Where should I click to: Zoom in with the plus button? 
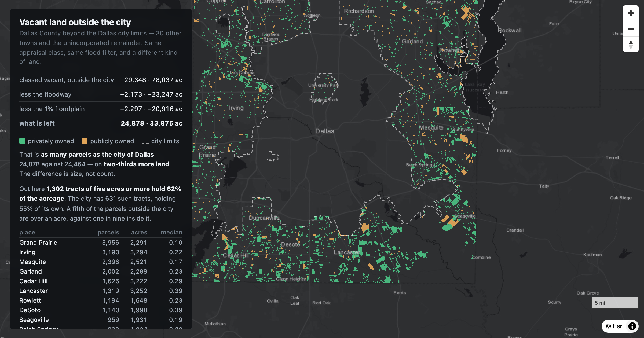coord(631,13)
